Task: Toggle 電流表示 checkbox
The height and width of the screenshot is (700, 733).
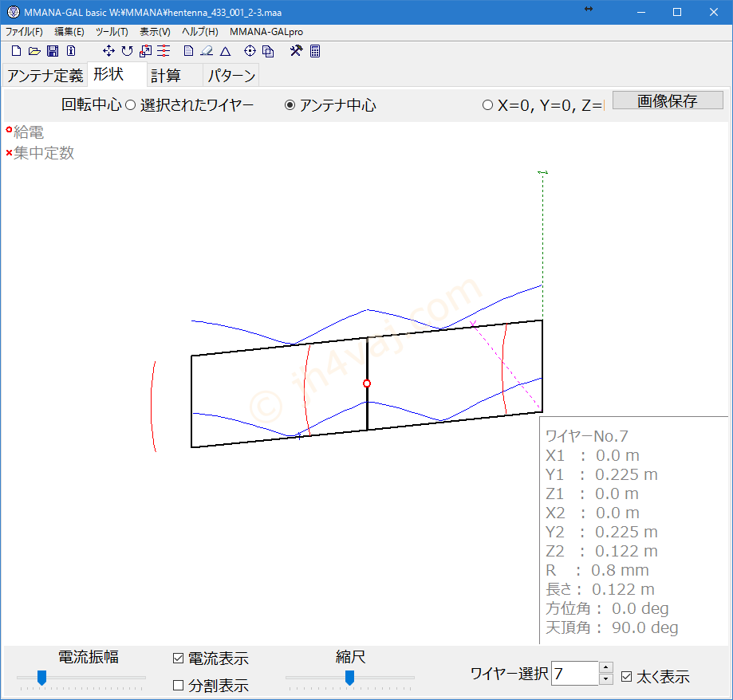Action: tap(211, 659)
